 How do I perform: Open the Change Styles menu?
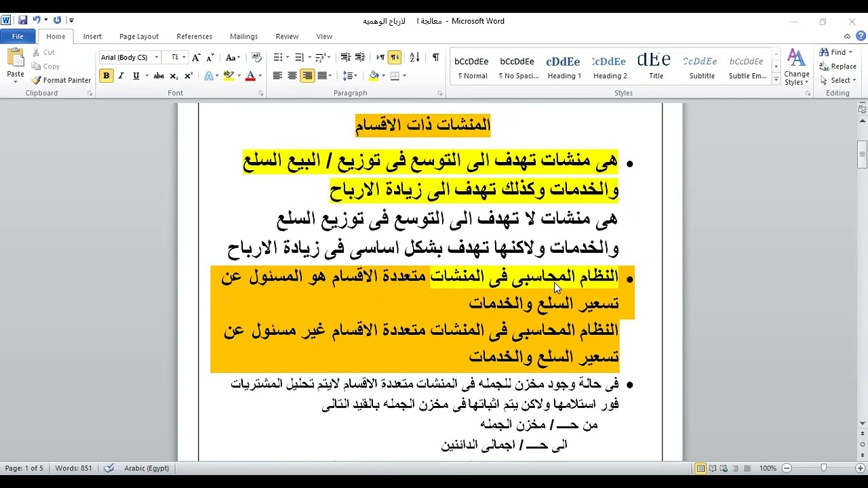tap(797, 67)
